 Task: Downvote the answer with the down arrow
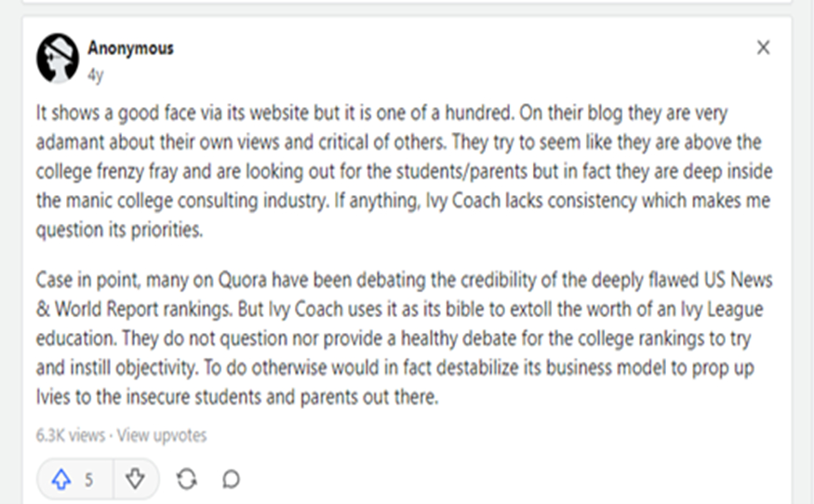[136, 479]
